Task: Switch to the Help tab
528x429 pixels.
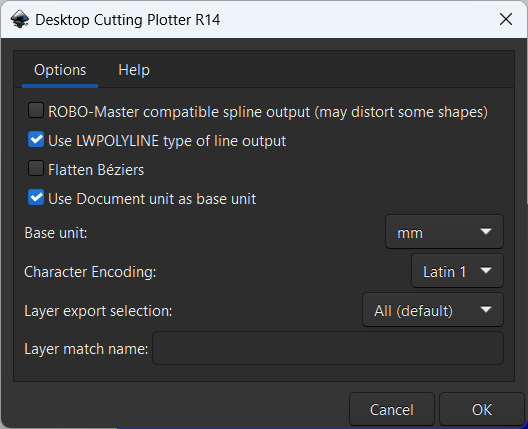Action: coord(134,70)
